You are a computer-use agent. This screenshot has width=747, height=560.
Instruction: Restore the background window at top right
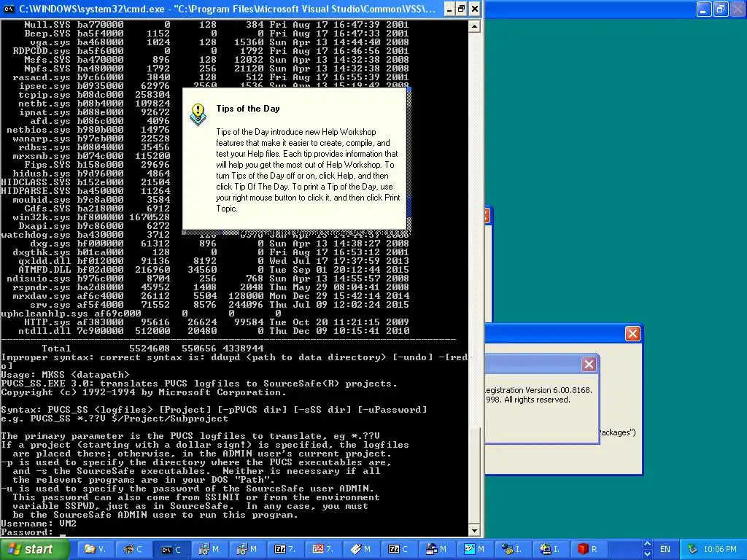[x=720, y=9]
